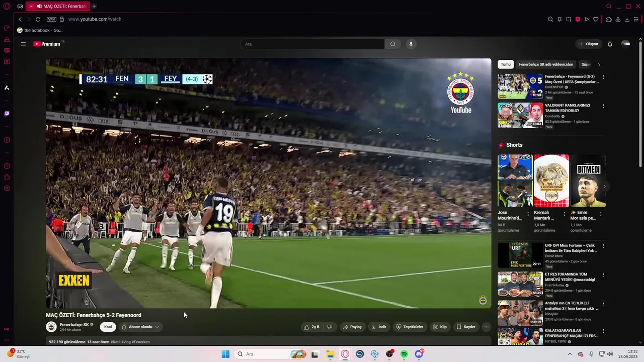Open a new browser tab
The width and height of the screenshot is (644, 362).
click(94, 6)
